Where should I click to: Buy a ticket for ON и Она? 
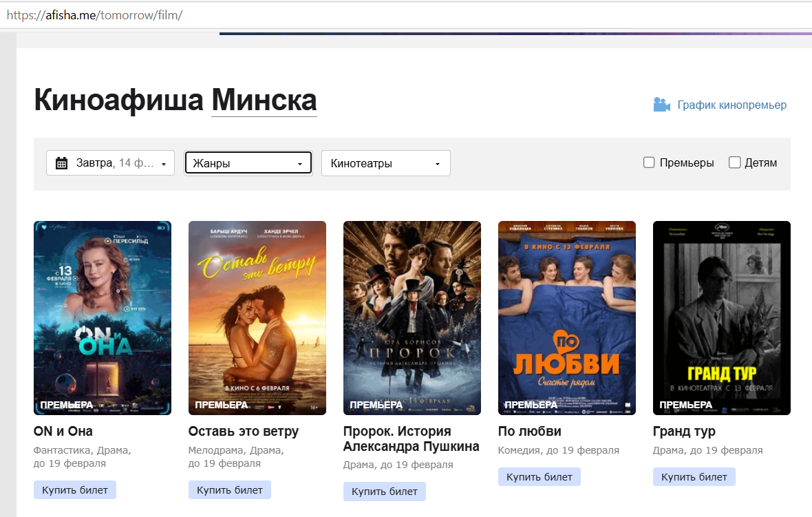point(75,490)
